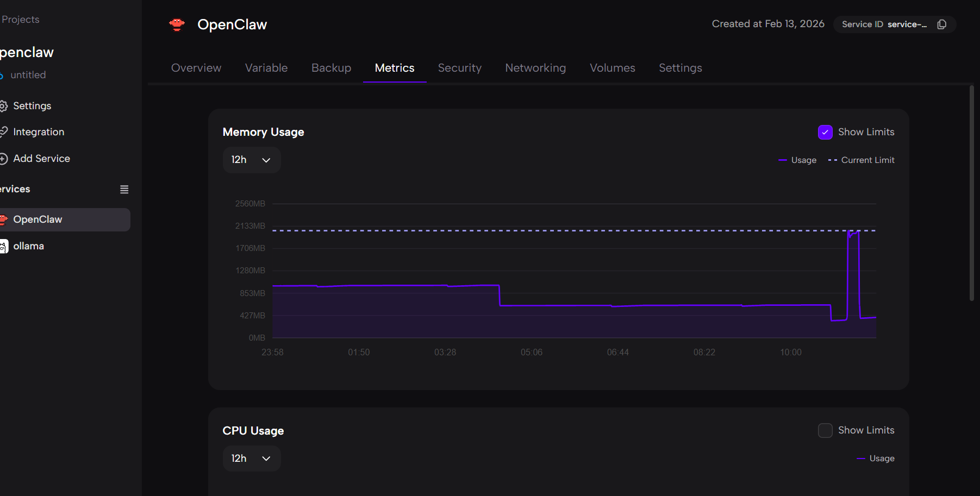Viewport: 980px width, 496px height.
Task: Copy the Service ID using copy icon
Action: (x=942, y=24)
